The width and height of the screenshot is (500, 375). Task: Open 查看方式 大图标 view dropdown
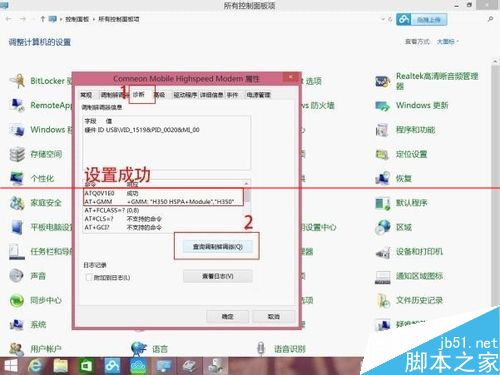tap(448, 42)
